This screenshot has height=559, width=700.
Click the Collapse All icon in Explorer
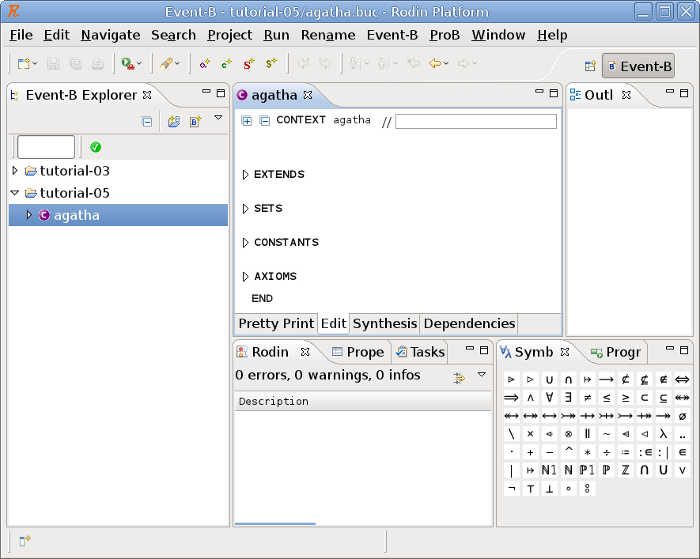pyautogui.click(x=146, y=121)
